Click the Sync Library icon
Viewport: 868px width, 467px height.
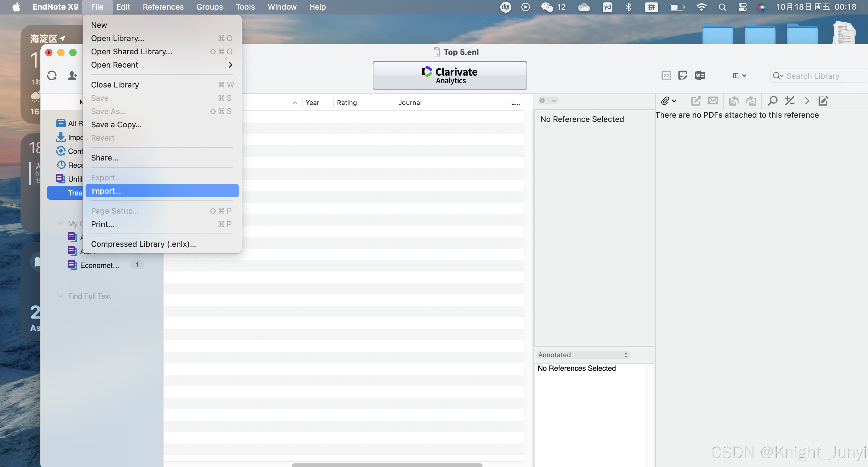point(52,75)
